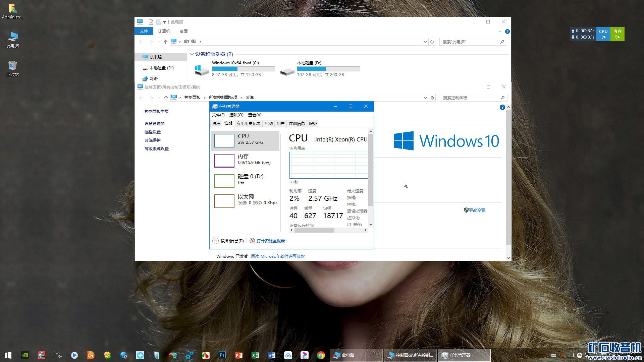The width and height of the screenshot is (644, 362).
Task: Click the Change settings (更改设置) link
Action: point(477,210)
